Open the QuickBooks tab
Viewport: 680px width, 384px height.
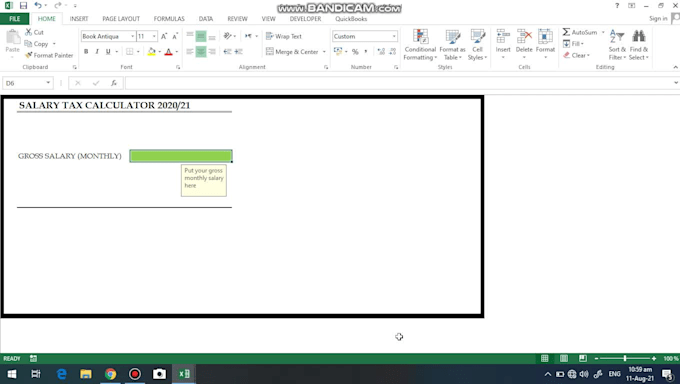351,19
